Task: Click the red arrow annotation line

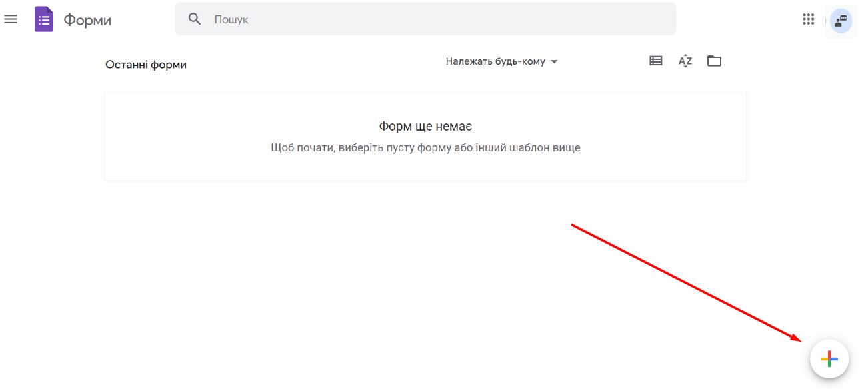Action: (687, 282)
